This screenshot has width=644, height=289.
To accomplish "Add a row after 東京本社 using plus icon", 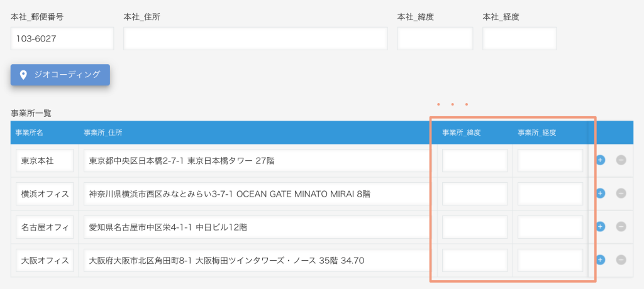I will click(601, 160).
